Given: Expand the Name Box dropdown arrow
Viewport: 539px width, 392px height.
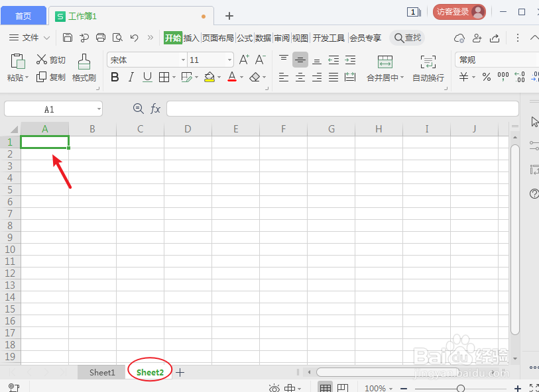Looking at the screenshot, I should click(x=99, y=109).
